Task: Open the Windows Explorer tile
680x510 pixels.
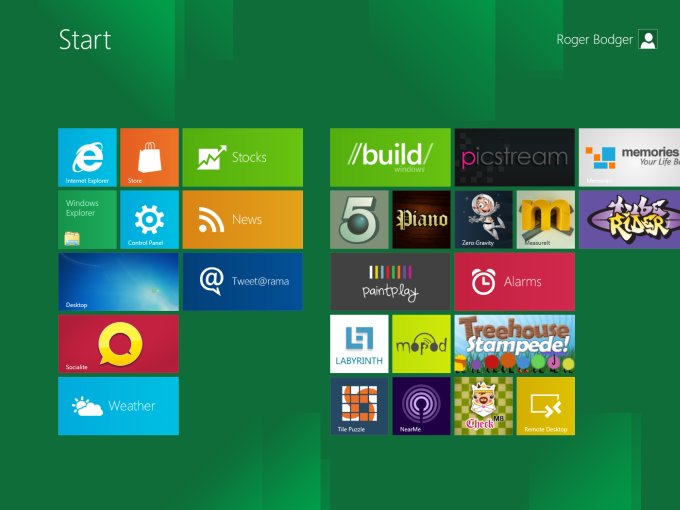Action: point(87,219)
